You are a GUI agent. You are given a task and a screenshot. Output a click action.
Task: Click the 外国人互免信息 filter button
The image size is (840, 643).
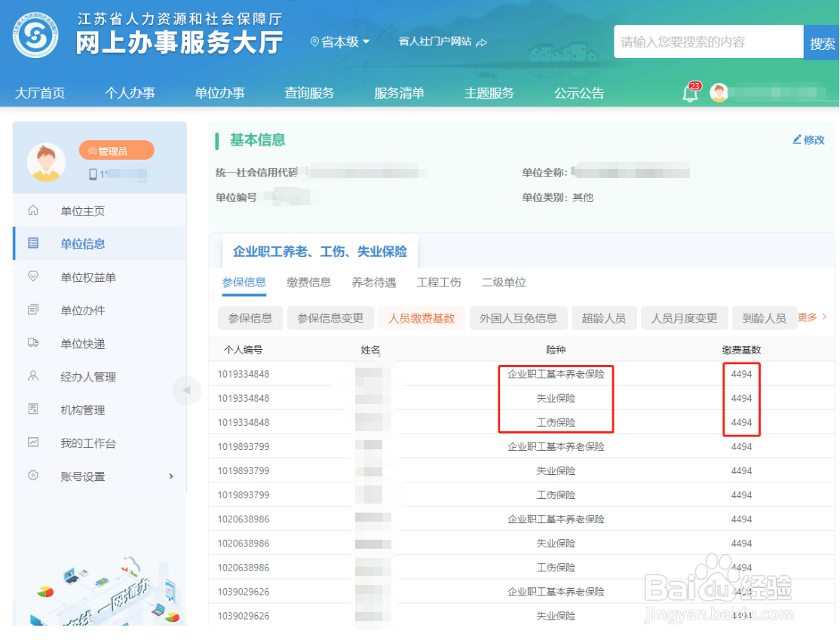(x=518, y=318)
